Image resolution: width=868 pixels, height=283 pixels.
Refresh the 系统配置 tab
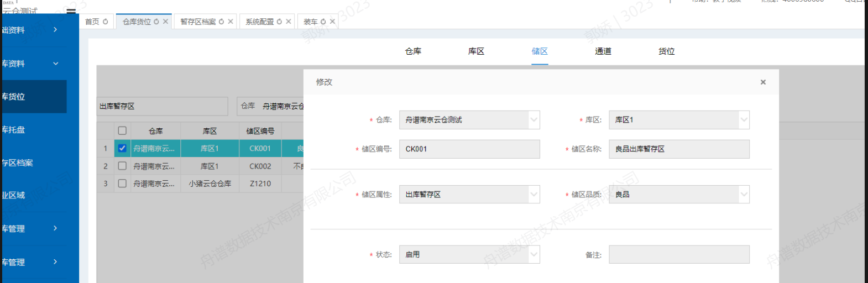pos(279,22)
